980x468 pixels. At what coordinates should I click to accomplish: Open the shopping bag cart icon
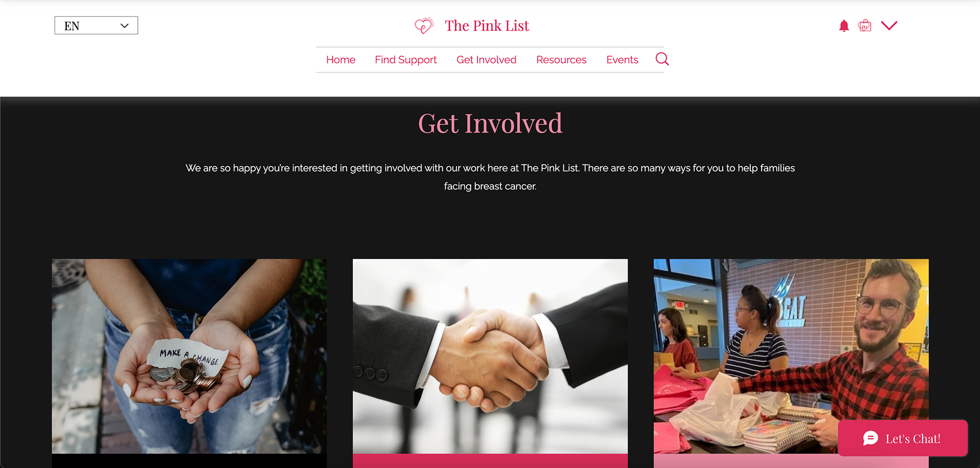coord(865,26)
